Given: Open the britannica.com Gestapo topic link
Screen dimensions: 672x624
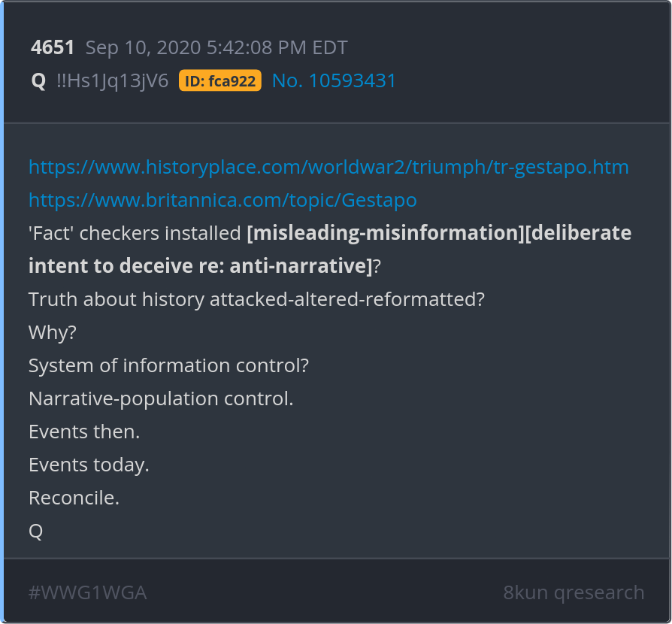Looking at the screenshot, I should [x=222, y=200].
